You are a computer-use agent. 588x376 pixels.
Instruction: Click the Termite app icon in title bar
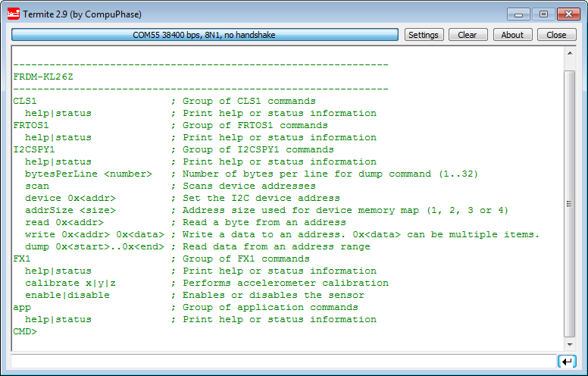(x=13, y=14)
